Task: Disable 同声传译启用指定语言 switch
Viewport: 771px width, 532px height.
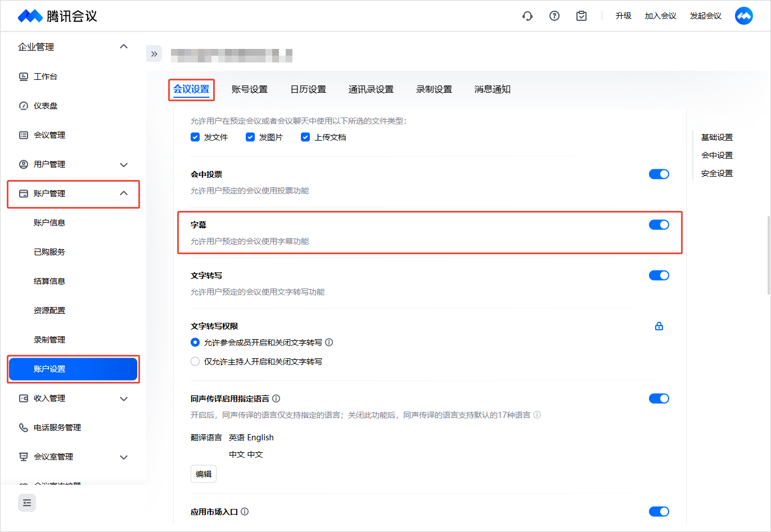Action: click(659, 399)
